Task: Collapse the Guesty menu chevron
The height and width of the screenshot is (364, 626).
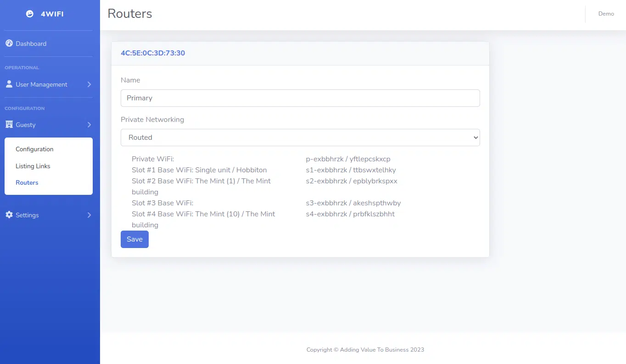Action: pos(89,125)
